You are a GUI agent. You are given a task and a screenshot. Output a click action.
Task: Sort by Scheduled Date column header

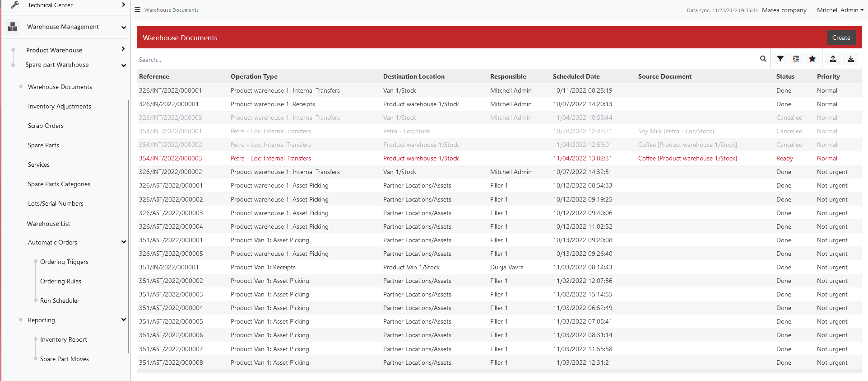coord(576,76)
